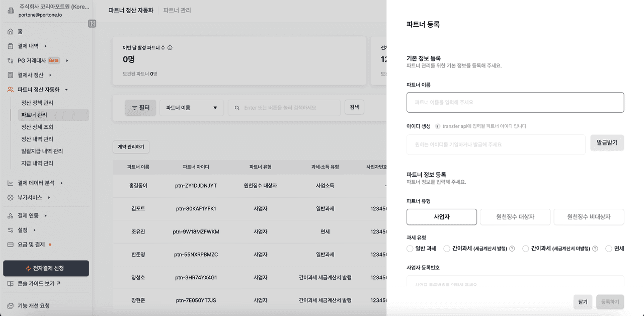Image resolution: width=644 pixels, height=316 pixels.
Task: Click the 파트너 이름 input field
Action: 515,102
